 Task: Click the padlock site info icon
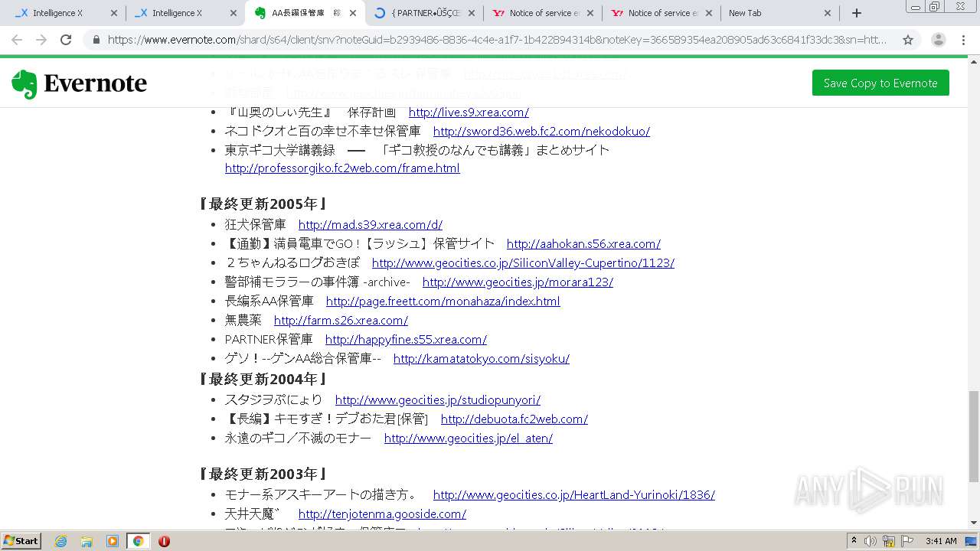click(x=96, y=40)
